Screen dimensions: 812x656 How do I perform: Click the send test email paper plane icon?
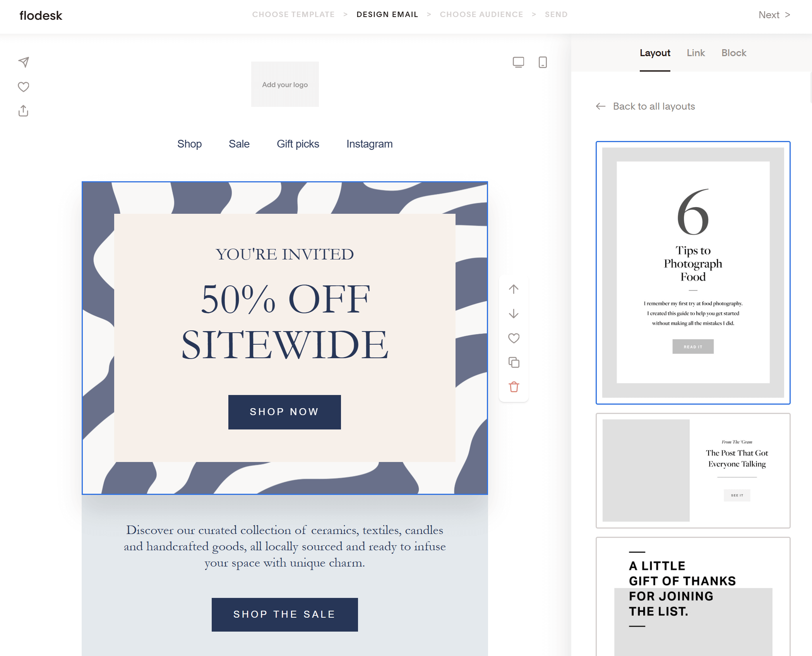[x=23, y=62]
